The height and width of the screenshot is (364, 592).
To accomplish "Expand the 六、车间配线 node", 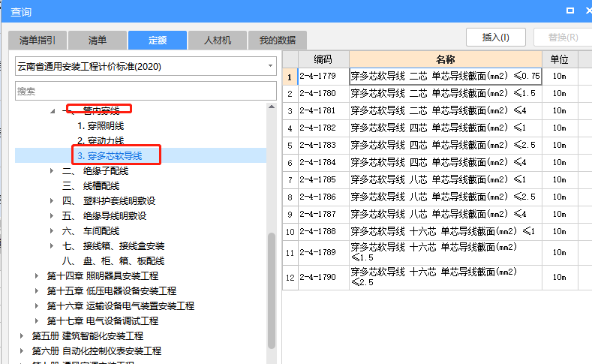I will click(52, 230).
